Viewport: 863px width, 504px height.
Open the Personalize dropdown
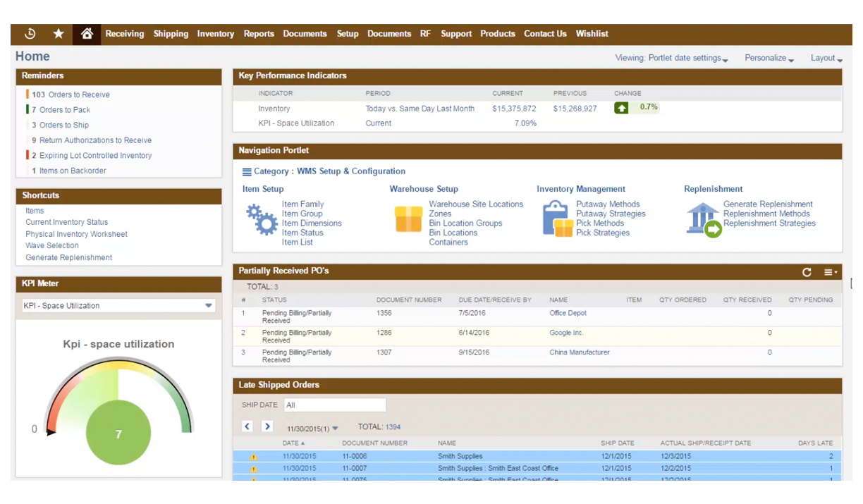[x=769, y=59]
